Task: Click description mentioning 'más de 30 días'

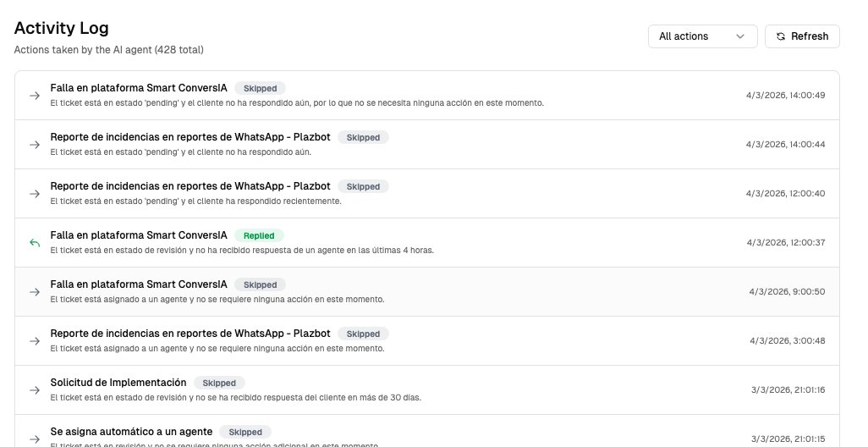Action: pyautogui.click(x=236, y=398)
